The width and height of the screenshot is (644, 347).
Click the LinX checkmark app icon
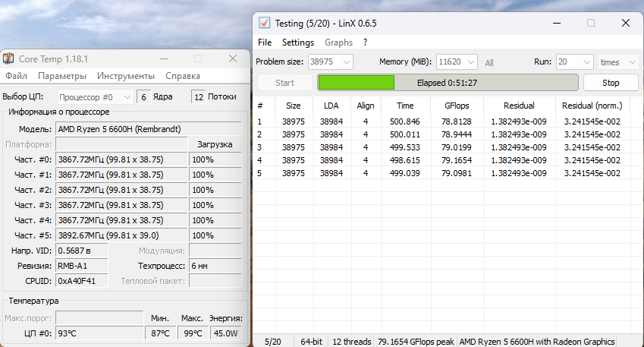click(265, 23)
